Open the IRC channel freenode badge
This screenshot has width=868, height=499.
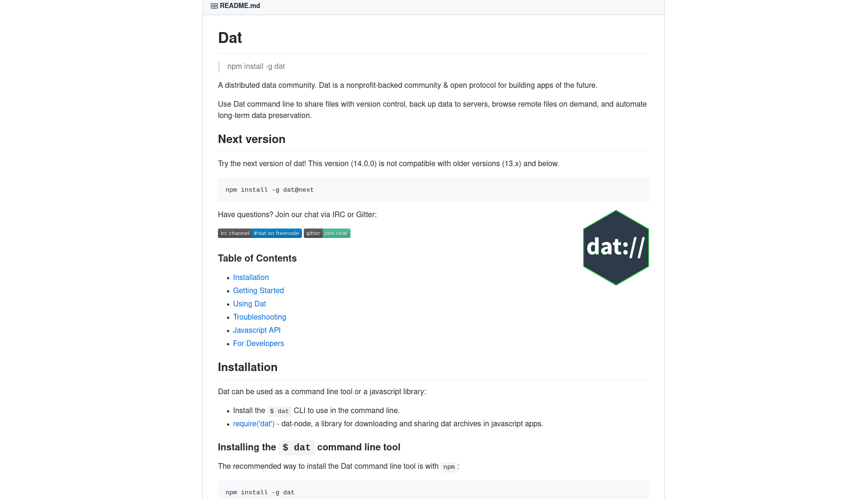click(x=259, y=233)
